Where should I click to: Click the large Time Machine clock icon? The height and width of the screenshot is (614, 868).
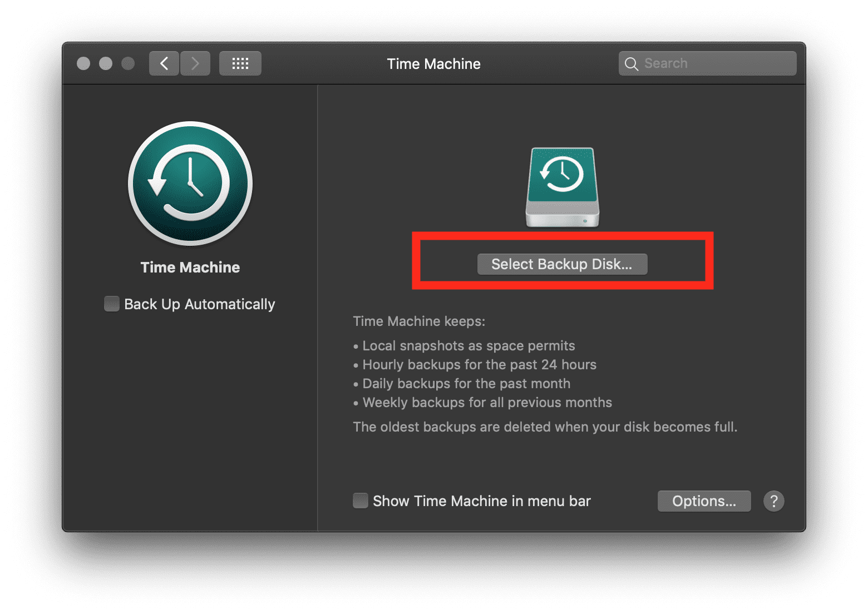coord(190,184)
